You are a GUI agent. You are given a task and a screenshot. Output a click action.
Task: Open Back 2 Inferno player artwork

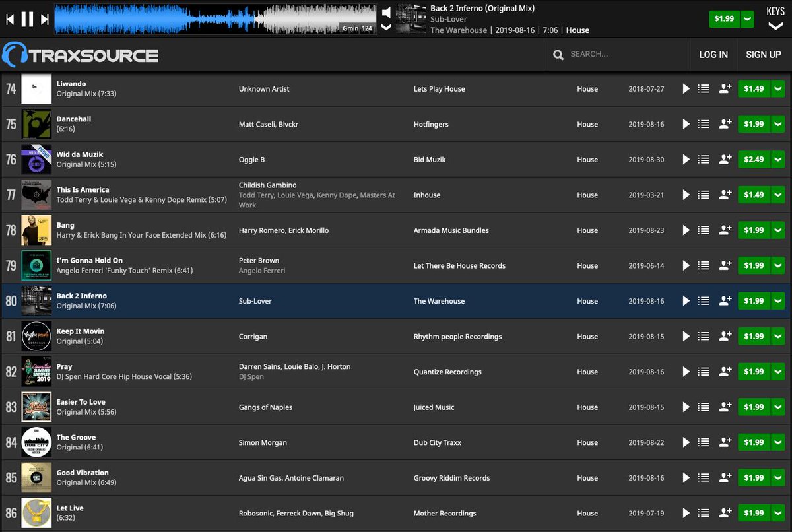411,19
